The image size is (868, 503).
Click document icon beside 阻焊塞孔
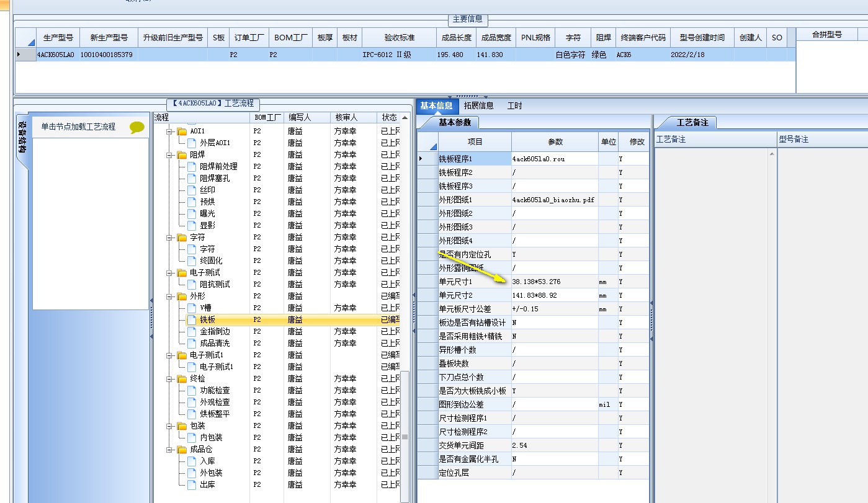pyautogui.click(x=192, y=178)
